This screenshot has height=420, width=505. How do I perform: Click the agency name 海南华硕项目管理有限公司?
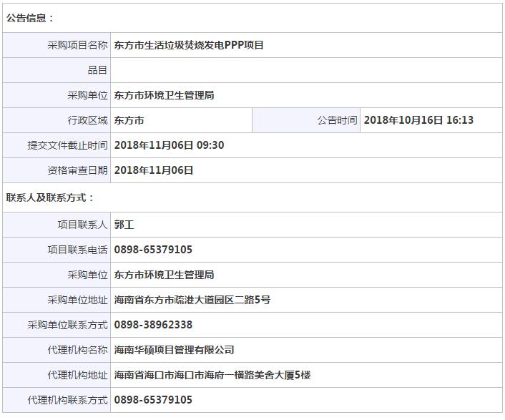pyautogui.click(x=175, y=350)
